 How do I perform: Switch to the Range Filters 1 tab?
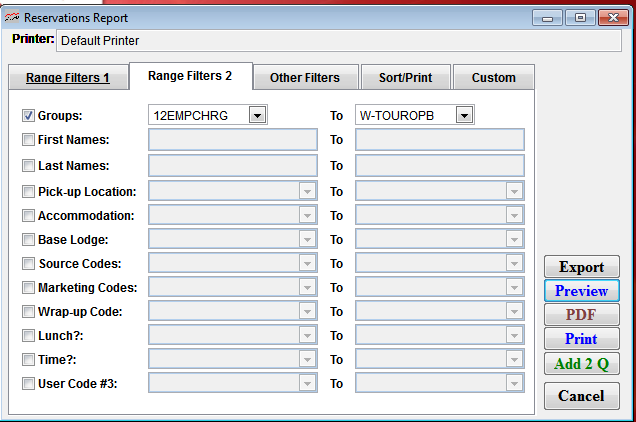(68, 78)
